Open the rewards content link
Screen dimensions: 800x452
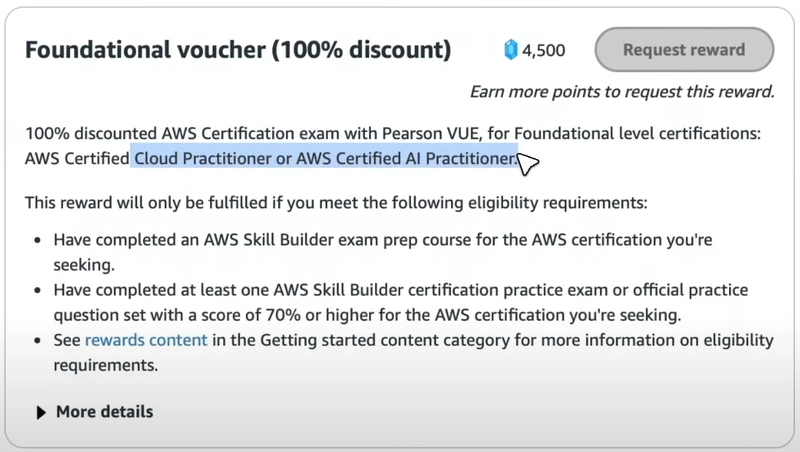[x=146, y=340]
